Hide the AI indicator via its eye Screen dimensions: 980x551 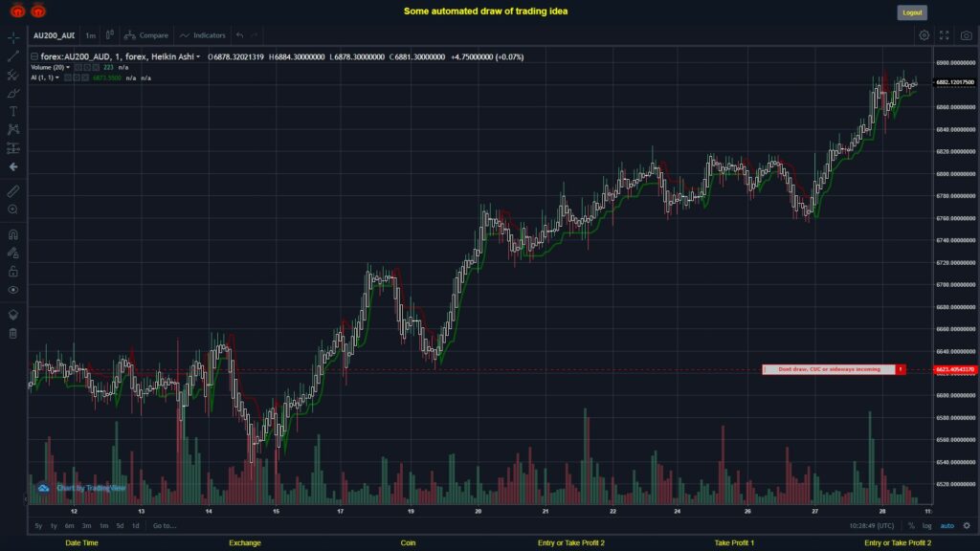click(x=68, y=78)
